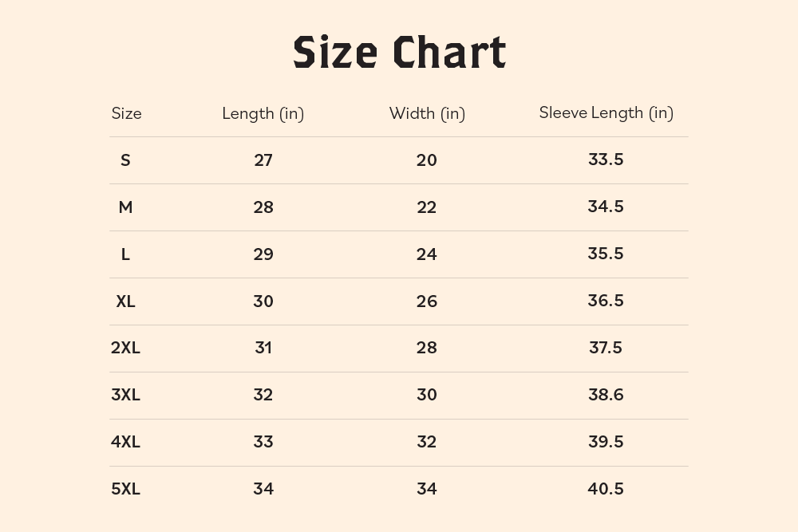Image resolution: width=798 pixels, height=532 pixels.
Task: Click the width value 26
Action: pyautogui.click(x=427, y=301)
